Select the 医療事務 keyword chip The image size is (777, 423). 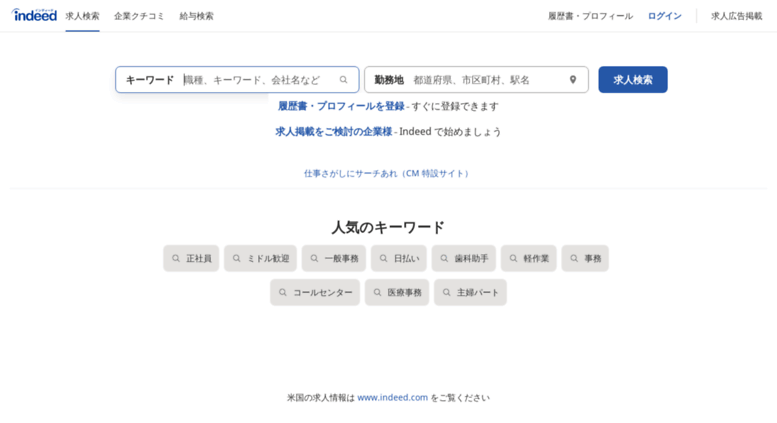(x=396, y=292)
